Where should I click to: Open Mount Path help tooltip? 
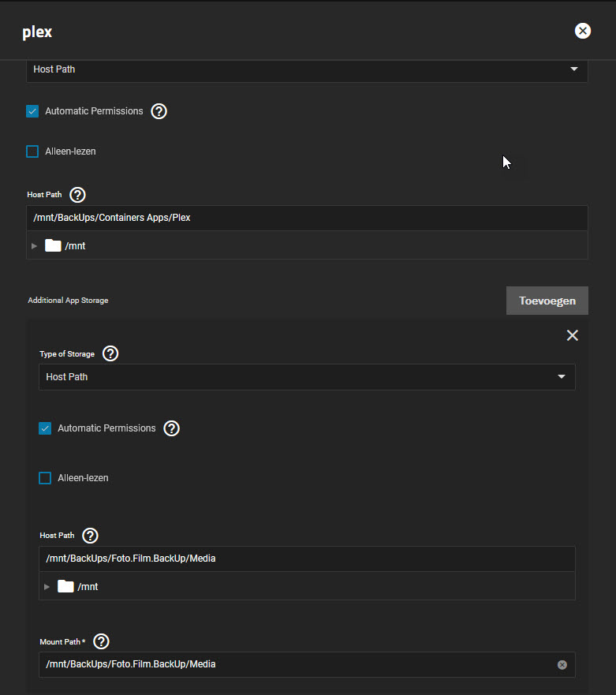(x=101, y=642)
